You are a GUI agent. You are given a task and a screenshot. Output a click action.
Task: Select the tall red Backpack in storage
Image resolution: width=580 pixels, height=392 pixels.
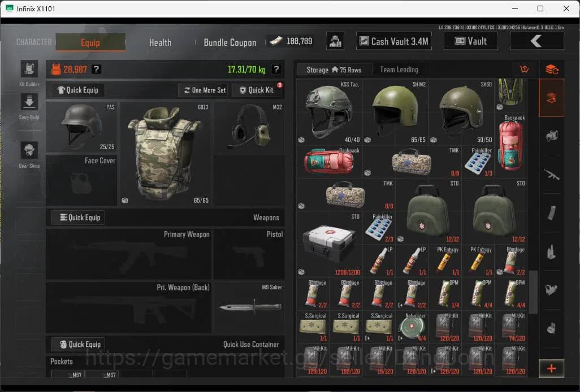[511, 145]
